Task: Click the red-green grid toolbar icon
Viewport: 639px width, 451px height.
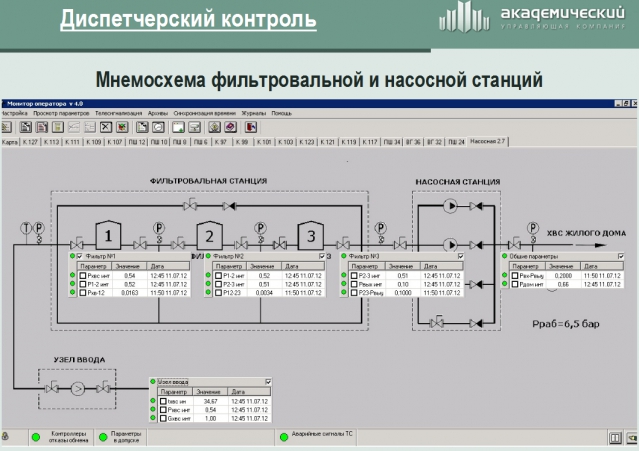Action: (122, 128)
